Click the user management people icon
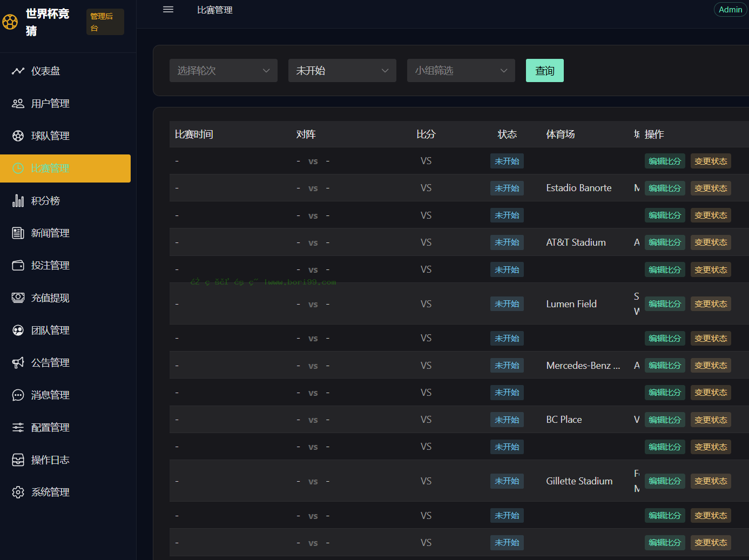 (18, 103)
